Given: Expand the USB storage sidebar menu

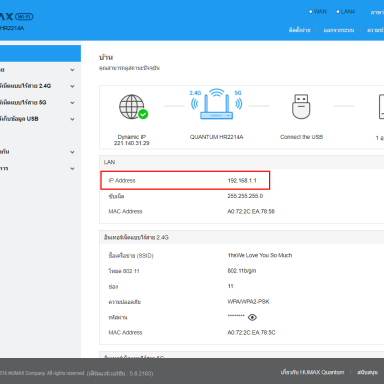Looking at the screenshot, I should click(40, 119).
